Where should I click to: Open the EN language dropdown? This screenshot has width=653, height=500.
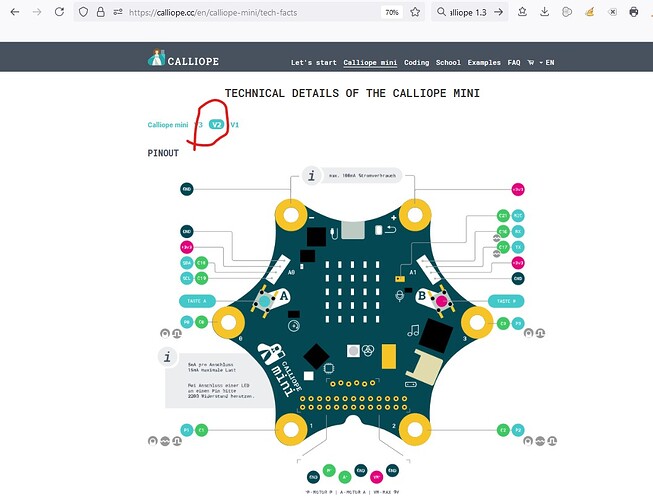tap(548, 63)
